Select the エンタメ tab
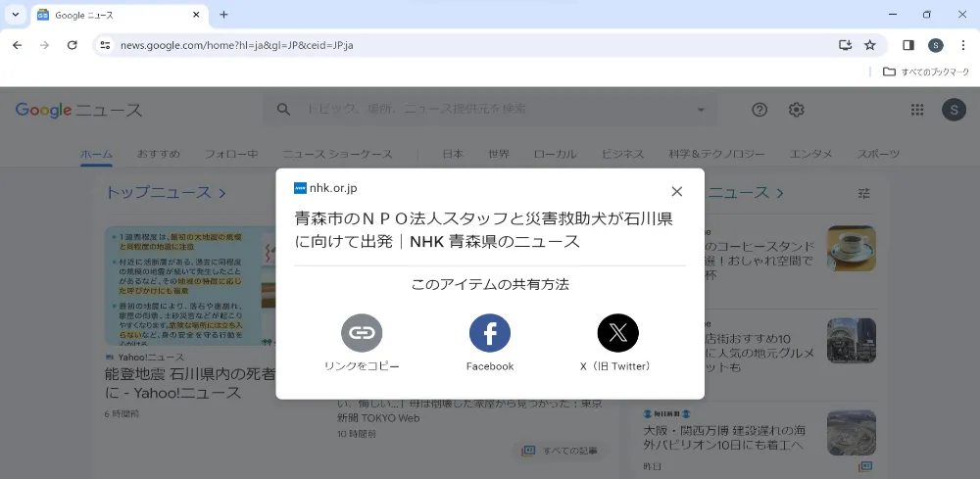The image size is (980, 479). (810, 154)
